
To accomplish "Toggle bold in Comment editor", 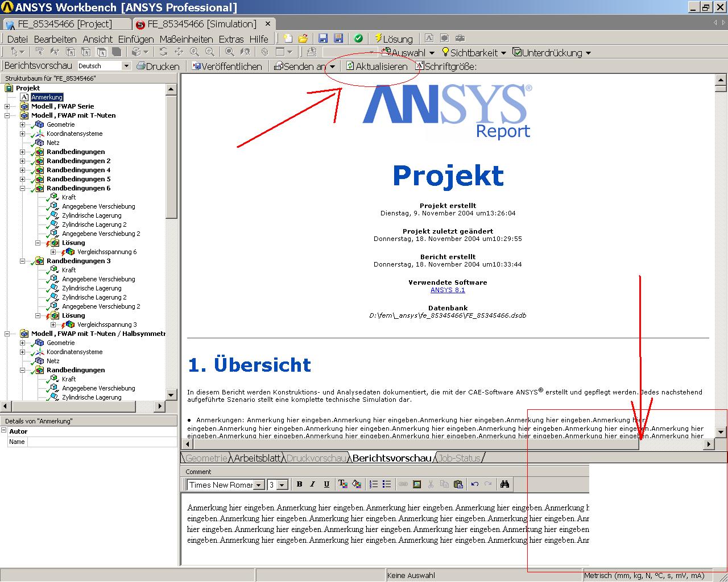I will (299, 484).
